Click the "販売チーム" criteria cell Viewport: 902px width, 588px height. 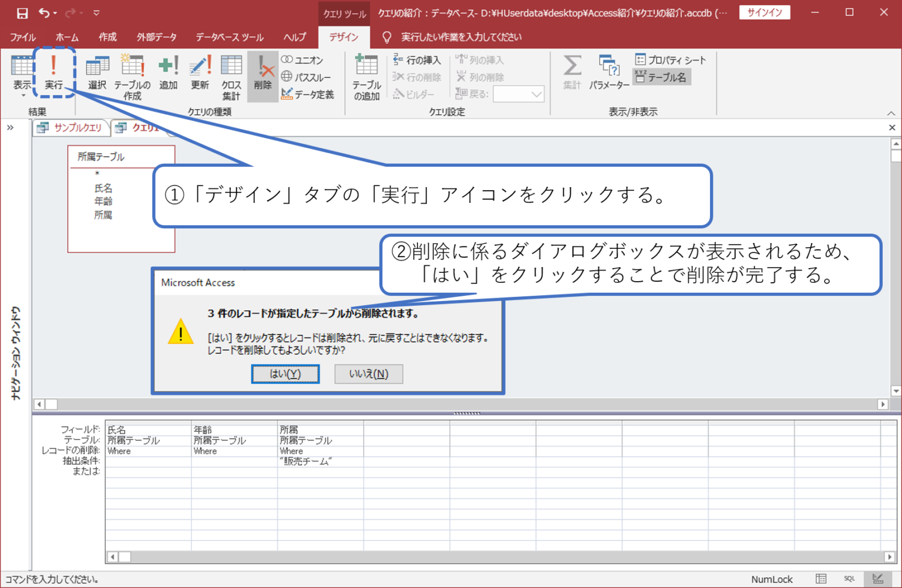(321, 462)
